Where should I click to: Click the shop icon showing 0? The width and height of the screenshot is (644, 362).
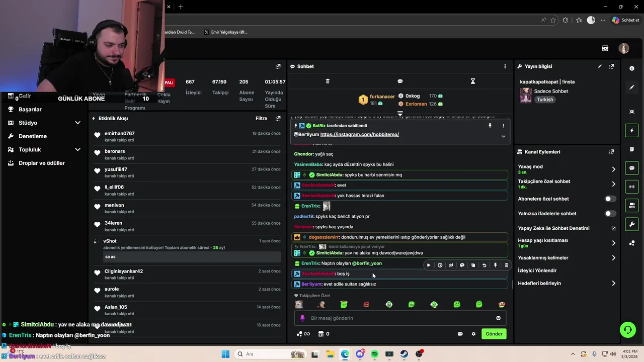coord(324,334)
